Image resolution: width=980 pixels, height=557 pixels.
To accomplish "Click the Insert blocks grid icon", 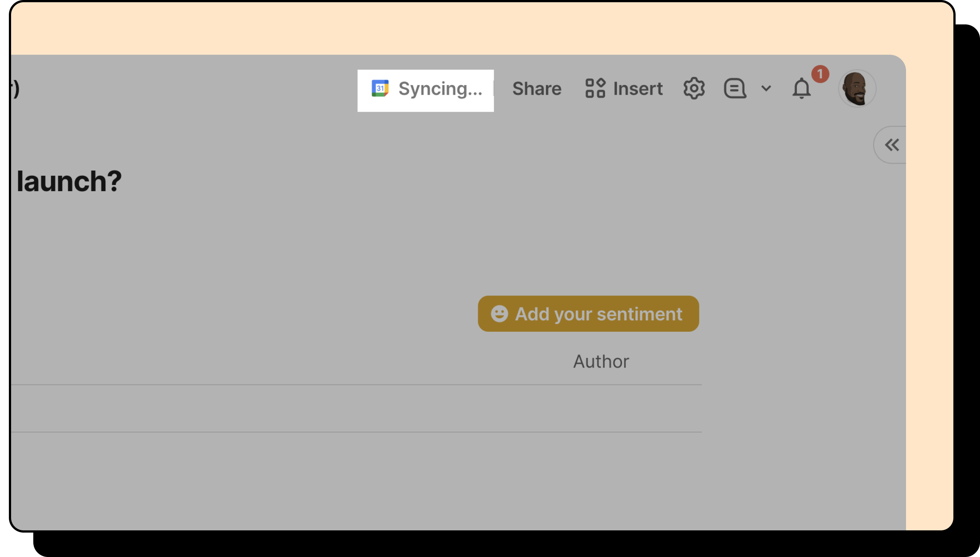I will 595,88.
